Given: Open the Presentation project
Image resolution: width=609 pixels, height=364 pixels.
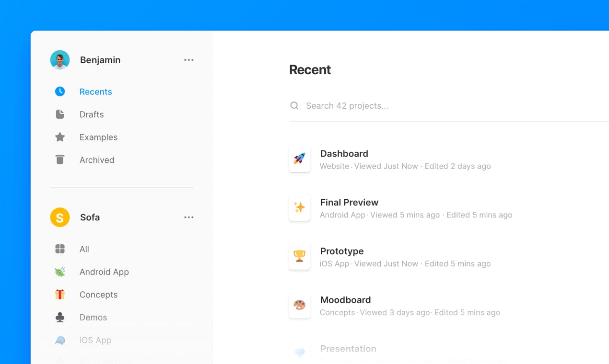Looking at the screenshot, I should click(x=348, y=349).
